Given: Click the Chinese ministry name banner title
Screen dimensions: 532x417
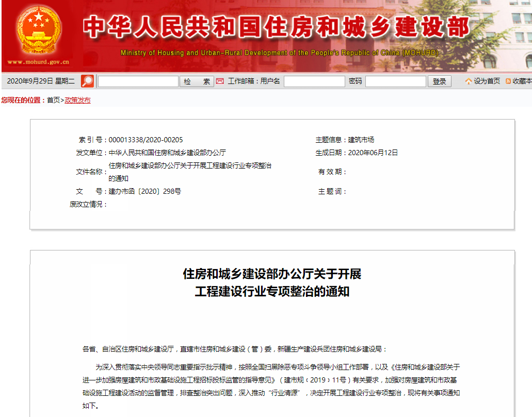Looking at the screenshot, I should (x=276, y=28).
